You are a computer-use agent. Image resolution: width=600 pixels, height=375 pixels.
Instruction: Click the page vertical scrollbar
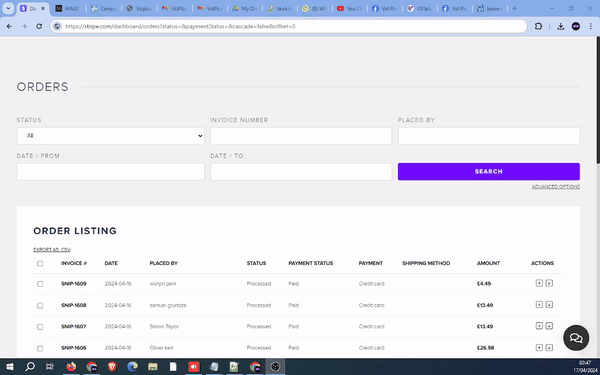598,101
